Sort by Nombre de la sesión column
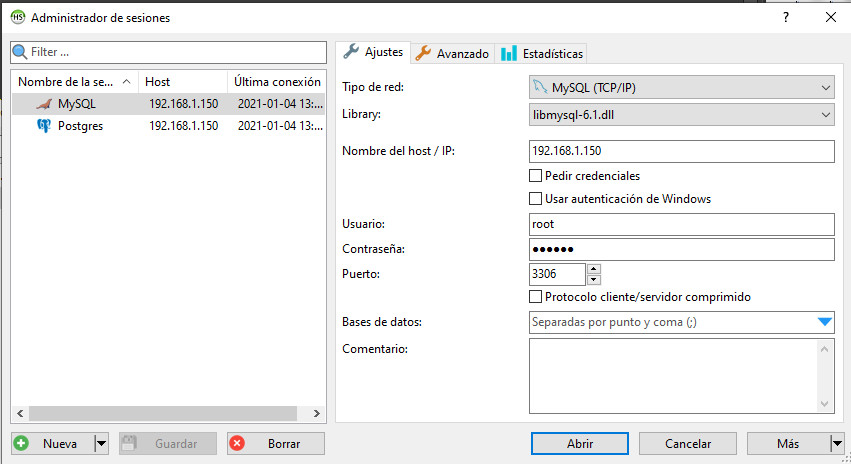This screenshot has height=464, width=851. [x=75, y=82]
